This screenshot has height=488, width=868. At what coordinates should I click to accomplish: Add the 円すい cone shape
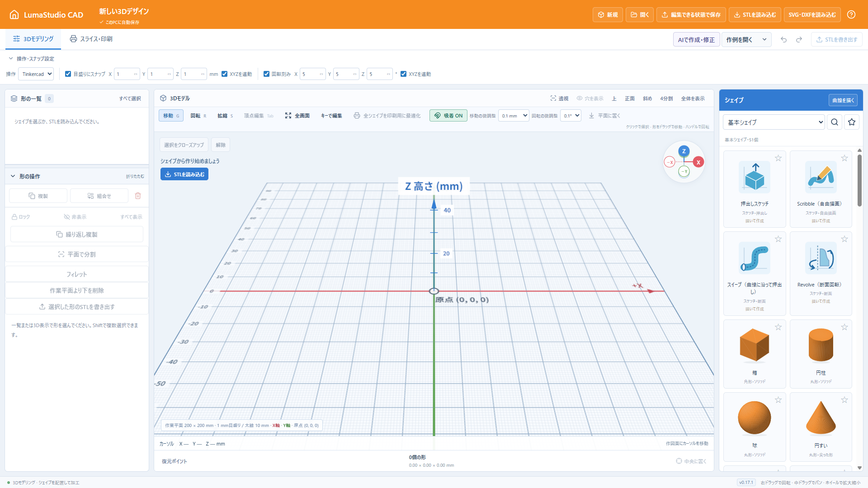click(821, 427)
